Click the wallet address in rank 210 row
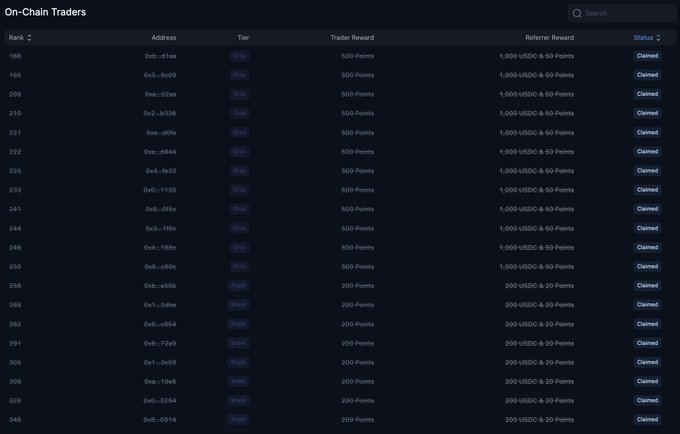Screen dimensions: 680x434 pos(160,113)
